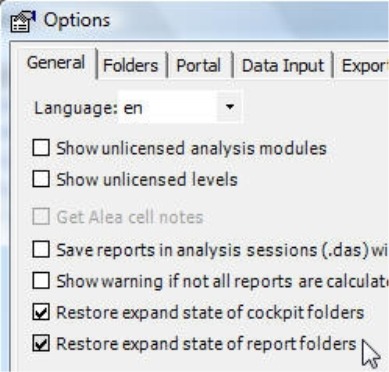The width and height of the screenshot is (389, 372).
Task: Click the Show unlicensed levels label text
Action: (147, 179)
